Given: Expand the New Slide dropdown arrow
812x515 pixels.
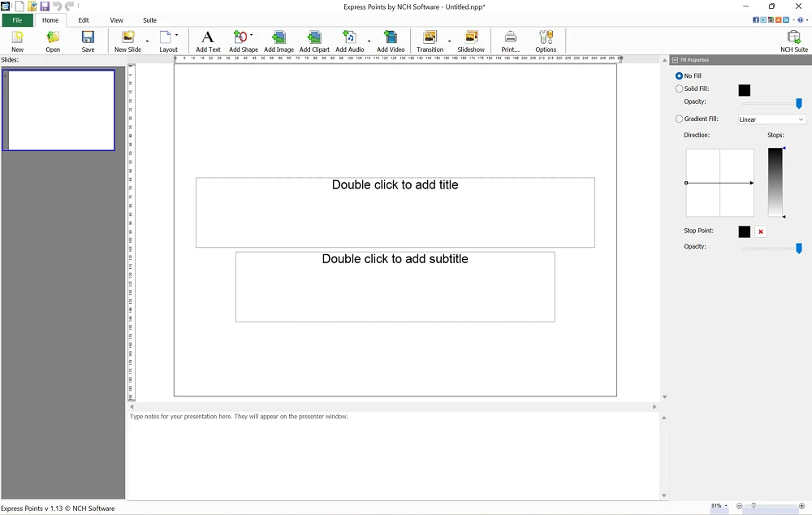Looking at the screenshot, I should click(147, 41).
